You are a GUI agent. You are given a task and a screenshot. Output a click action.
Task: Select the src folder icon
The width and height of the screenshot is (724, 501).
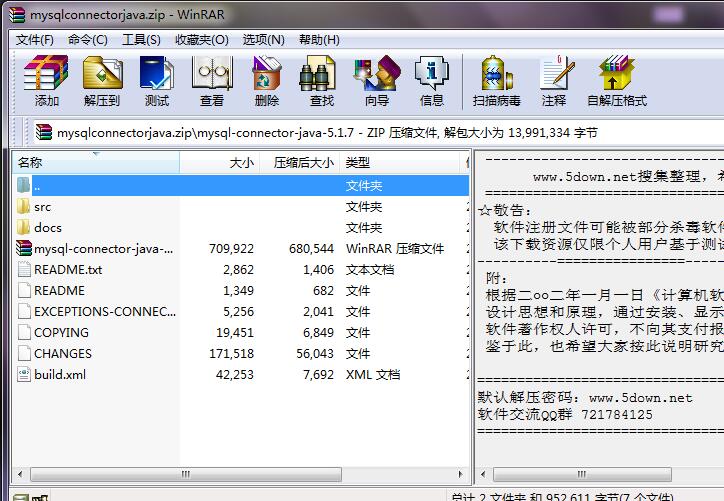(24, 206)
